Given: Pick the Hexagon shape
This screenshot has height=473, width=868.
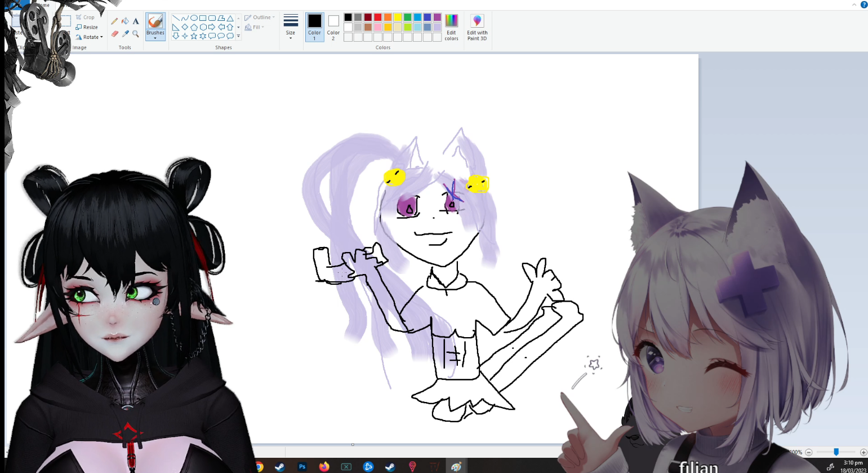Looking at the screenshot, I should [x=203, y=27].
